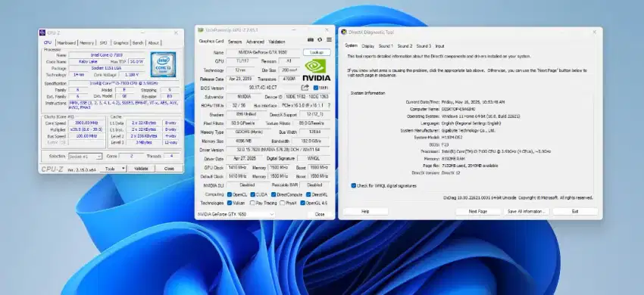
Task: Switch to the Sound 1 tab in DxDiag
Action: (x=386, y=46)
